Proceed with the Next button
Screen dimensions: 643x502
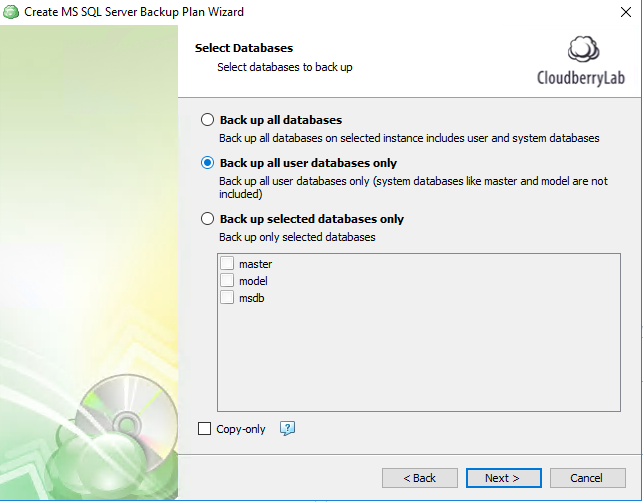click(504, 478)
